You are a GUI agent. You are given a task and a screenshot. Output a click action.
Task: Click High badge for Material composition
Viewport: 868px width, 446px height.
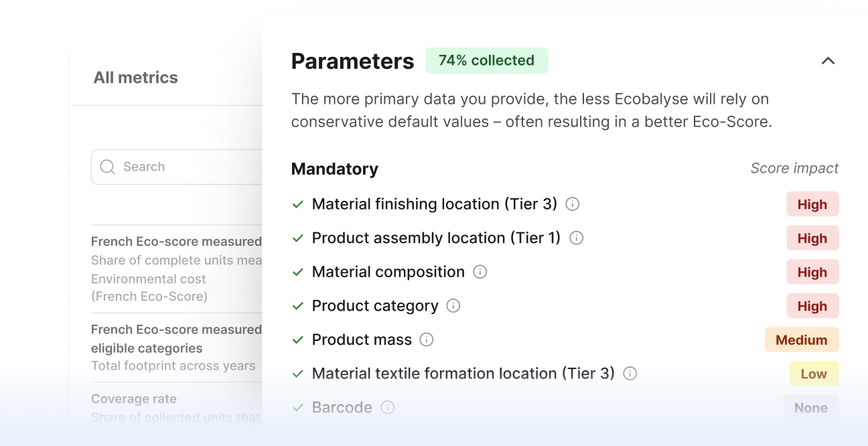click(x=812, y=273)
